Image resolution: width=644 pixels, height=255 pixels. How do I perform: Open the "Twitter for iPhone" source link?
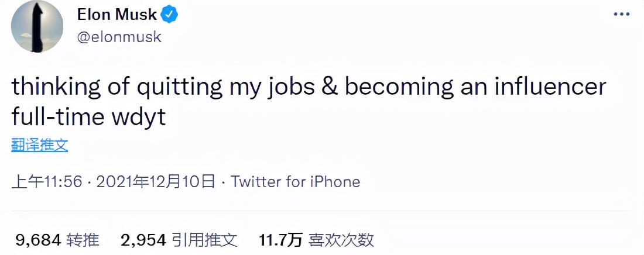click(x=296, y=182)
